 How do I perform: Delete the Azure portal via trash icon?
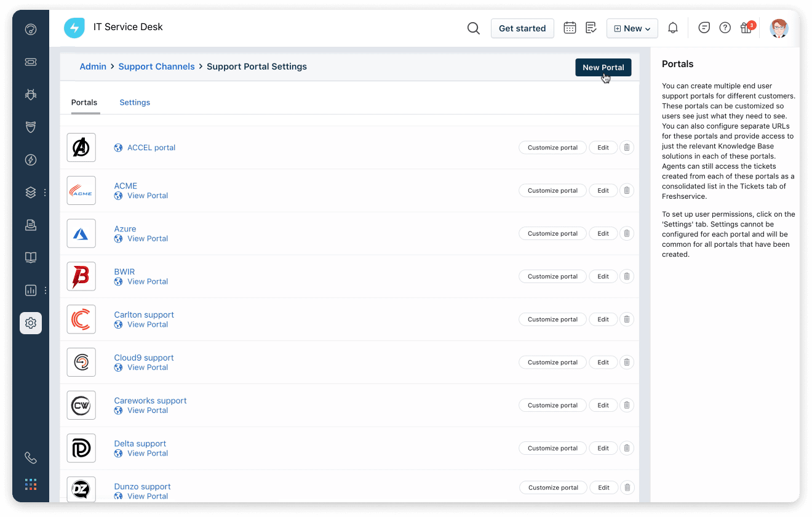point(627,234)
